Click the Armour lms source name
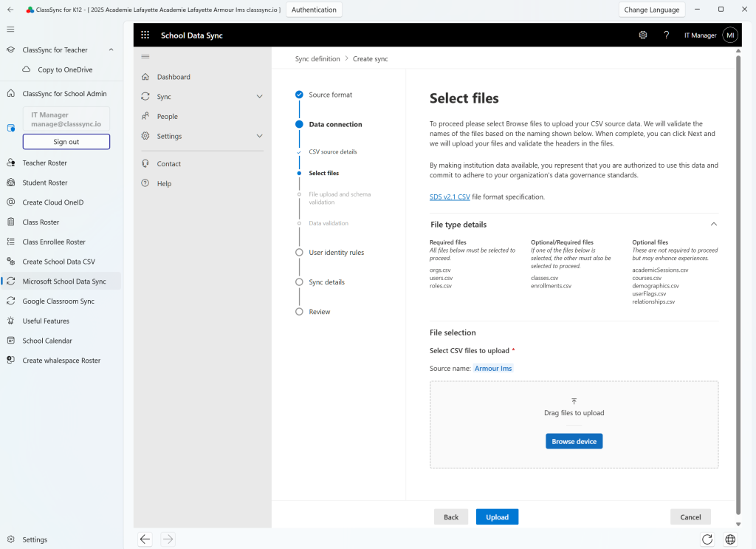The image size is (756, 549). coord(492,368)
